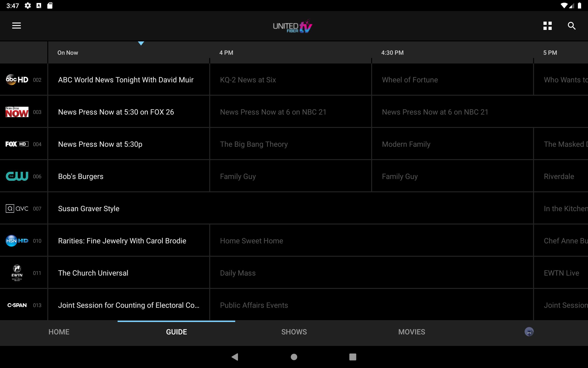Select the On Now time header

click(x=68, y=53)
